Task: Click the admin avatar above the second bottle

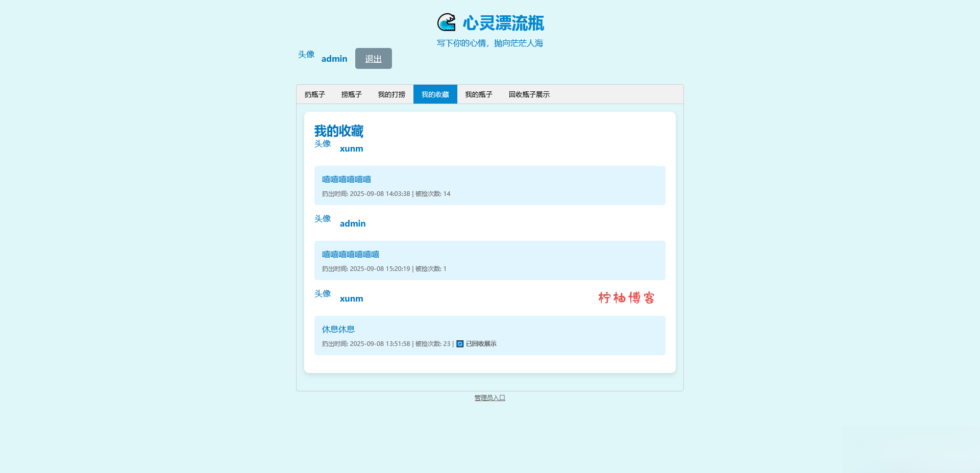Action: (x=323, y=219)
